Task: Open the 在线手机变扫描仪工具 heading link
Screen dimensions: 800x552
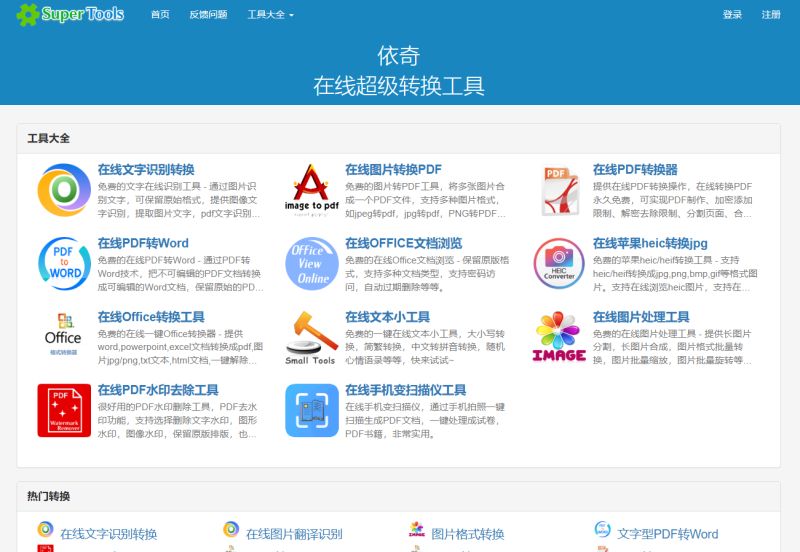Action: point(406,390)
